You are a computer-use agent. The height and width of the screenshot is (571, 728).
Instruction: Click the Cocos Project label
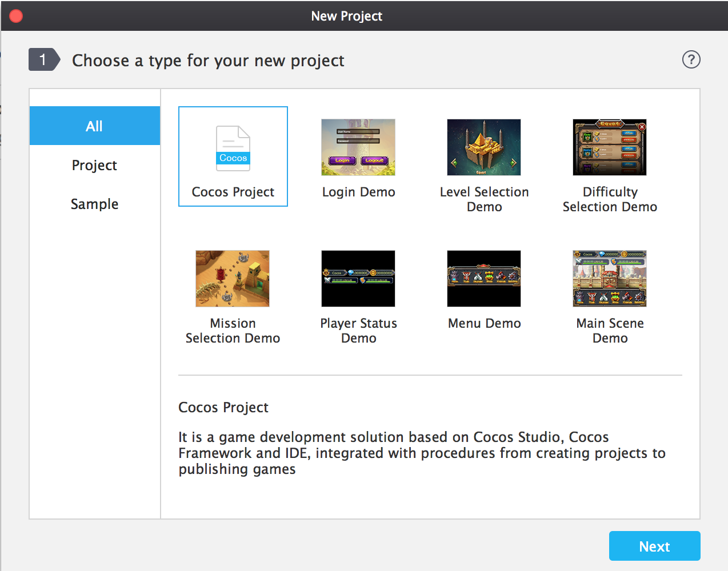[233, 192]
